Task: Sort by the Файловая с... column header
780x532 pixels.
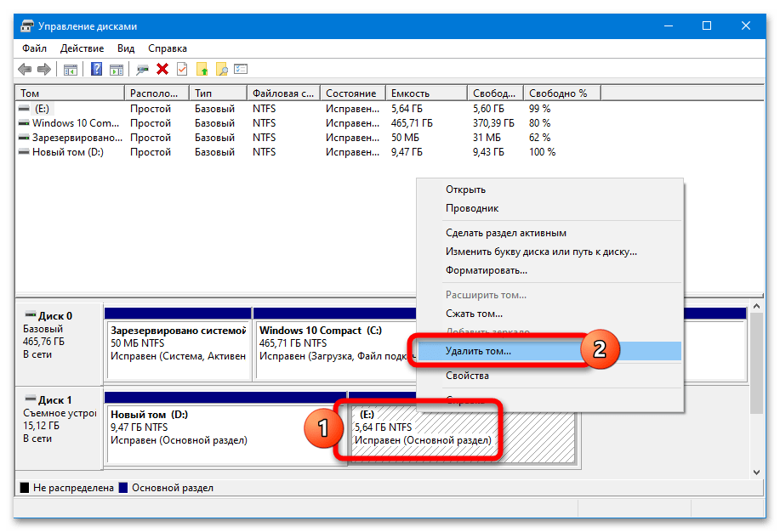Action: pyautogui.click(x=283, y=93)
